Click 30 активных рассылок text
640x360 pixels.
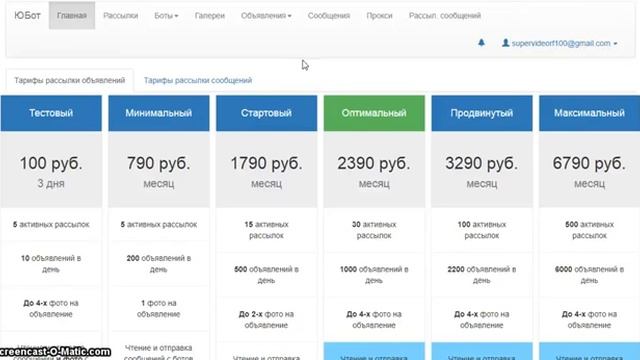[x=374, y=230]
